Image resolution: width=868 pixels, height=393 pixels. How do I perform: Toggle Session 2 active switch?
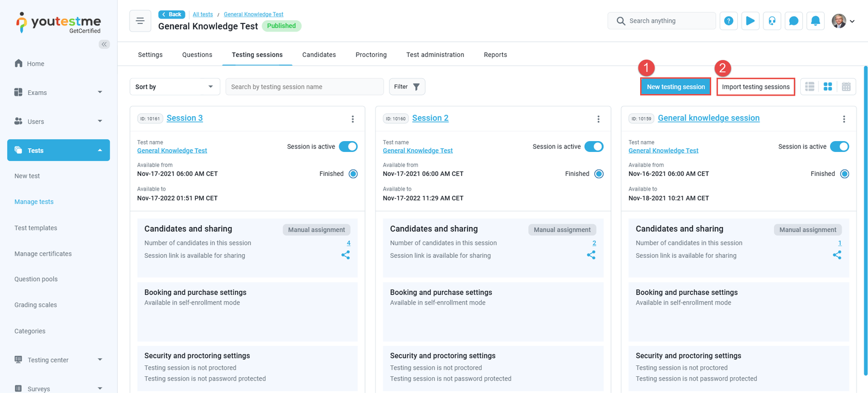(594, 147)
